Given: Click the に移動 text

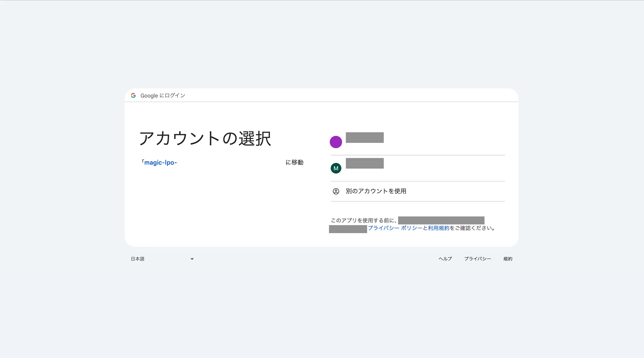Looking at the screenshot, I should tap(294, 163).
